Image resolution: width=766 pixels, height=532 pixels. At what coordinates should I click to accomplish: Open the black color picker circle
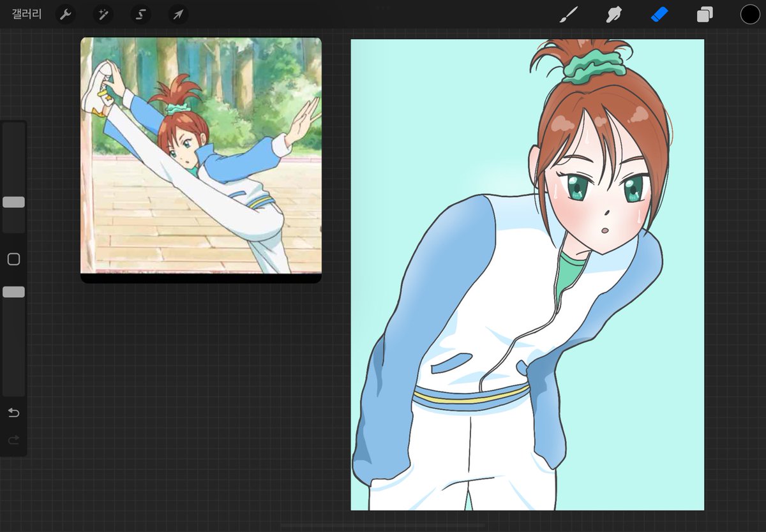click(750, 14)
